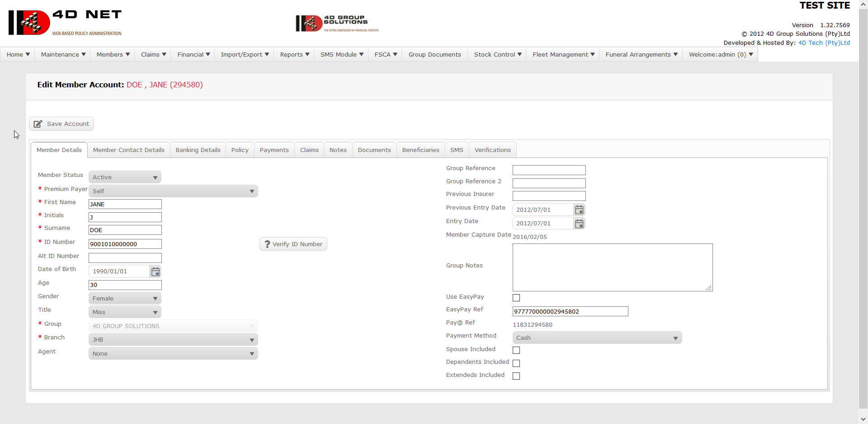Open the Group Documents menu item
The height and width of the screenshot is (424, 868).
point(434,55)
